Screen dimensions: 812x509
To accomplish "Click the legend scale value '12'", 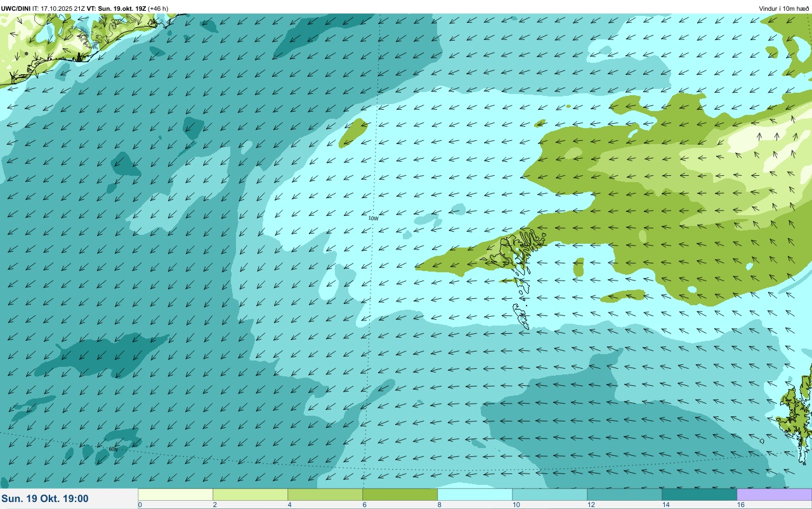I will click(x=591, y=505).
